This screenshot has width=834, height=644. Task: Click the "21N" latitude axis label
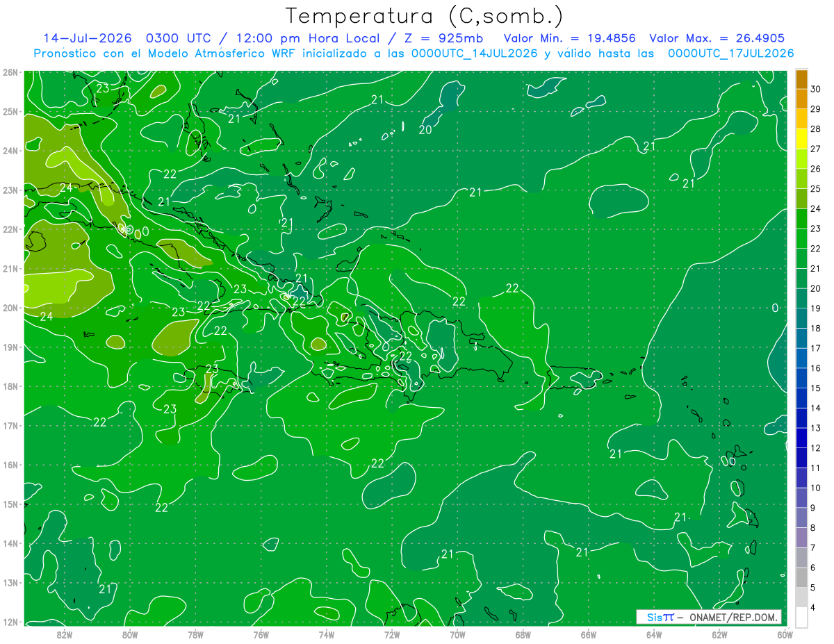click(10, 268)
